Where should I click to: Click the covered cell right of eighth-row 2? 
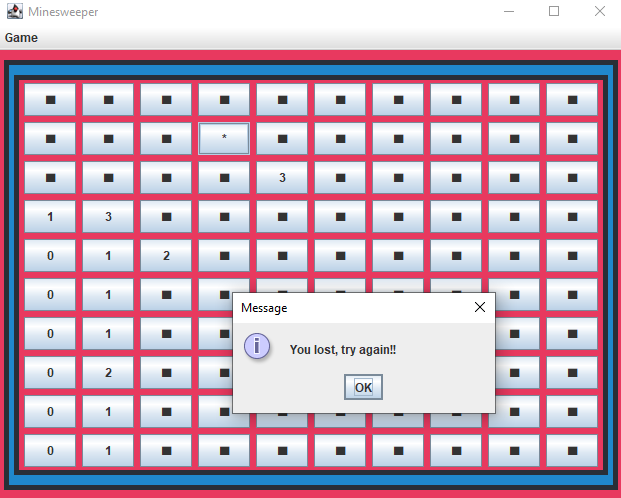click(x=166, y=372)
